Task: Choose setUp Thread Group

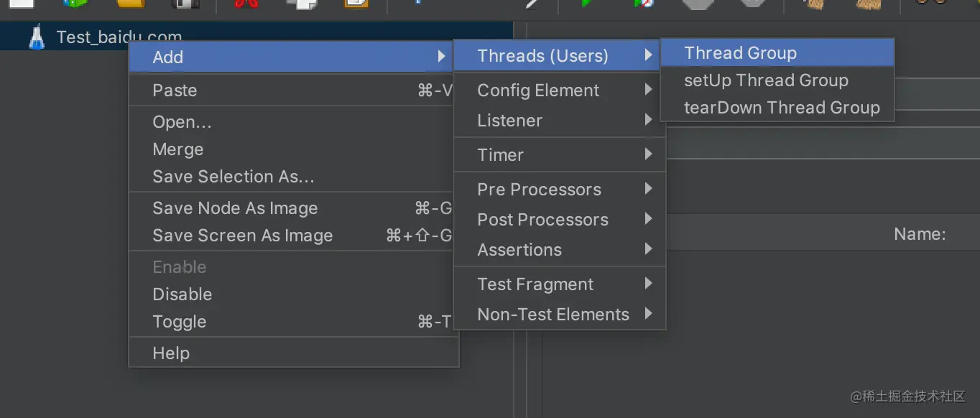Action: (x=766, y=80)
